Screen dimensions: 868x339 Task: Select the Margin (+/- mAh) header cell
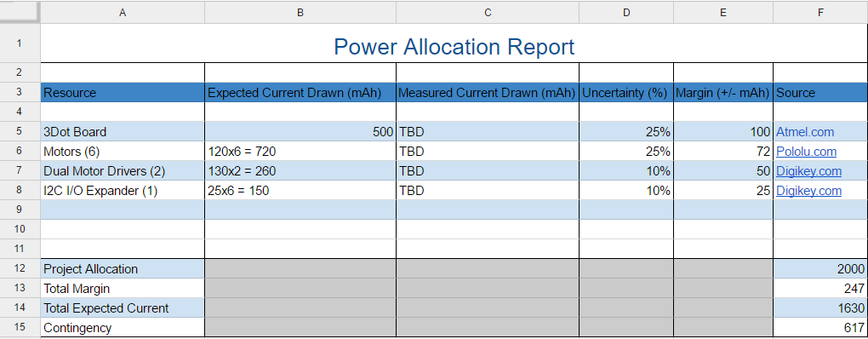click(723, 93)
